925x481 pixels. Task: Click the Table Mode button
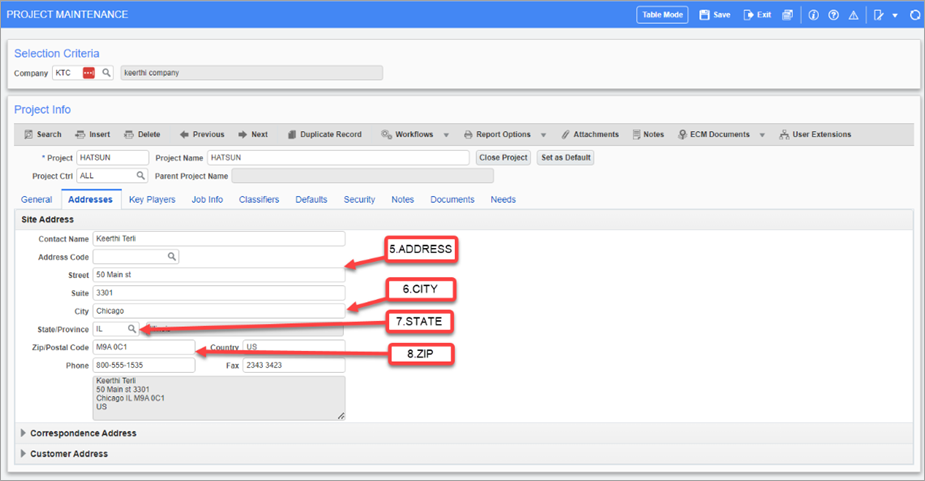(662, 15)
